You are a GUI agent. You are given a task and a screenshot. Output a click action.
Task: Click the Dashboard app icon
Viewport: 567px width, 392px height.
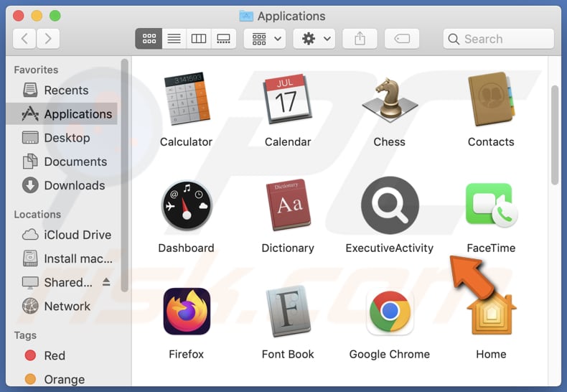point(187,205)
